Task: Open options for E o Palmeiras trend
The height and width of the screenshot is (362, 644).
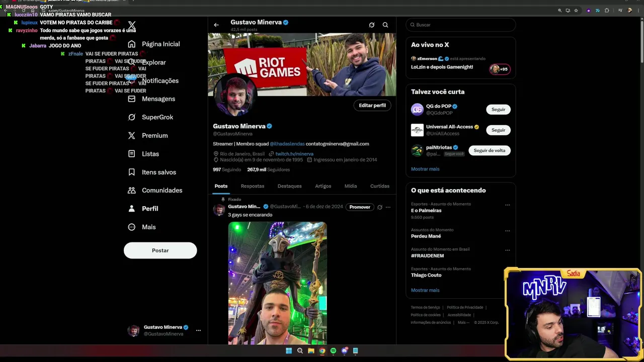Action: [x=508, y=205]
